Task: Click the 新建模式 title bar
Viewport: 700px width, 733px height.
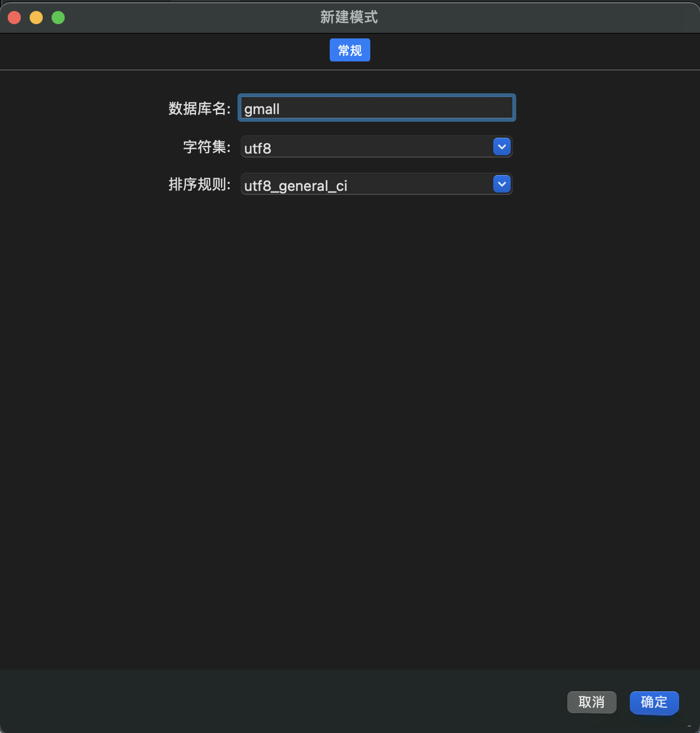Action: pyautogui.click(x=349, y=17)
